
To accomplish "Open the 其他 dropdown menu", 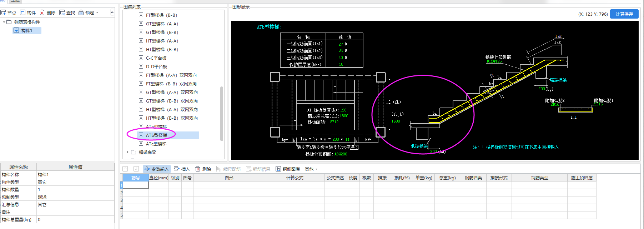I will (311, 169).
